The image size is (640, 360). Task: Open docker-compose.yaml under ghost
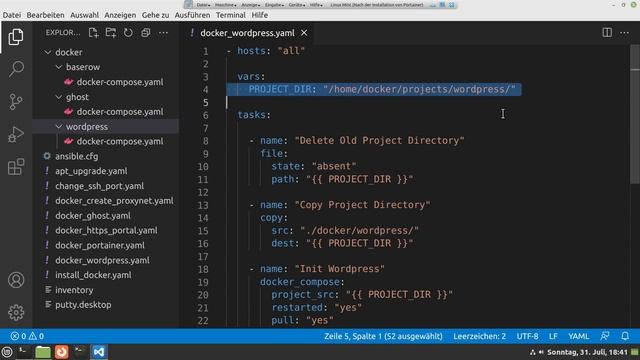pyautogui.click(x=120, y=112)
